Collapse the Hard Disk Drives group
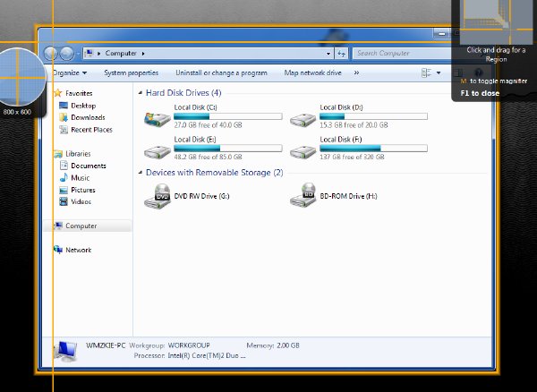The width and height of the screenshot is (537, 392). click(141, 93)
